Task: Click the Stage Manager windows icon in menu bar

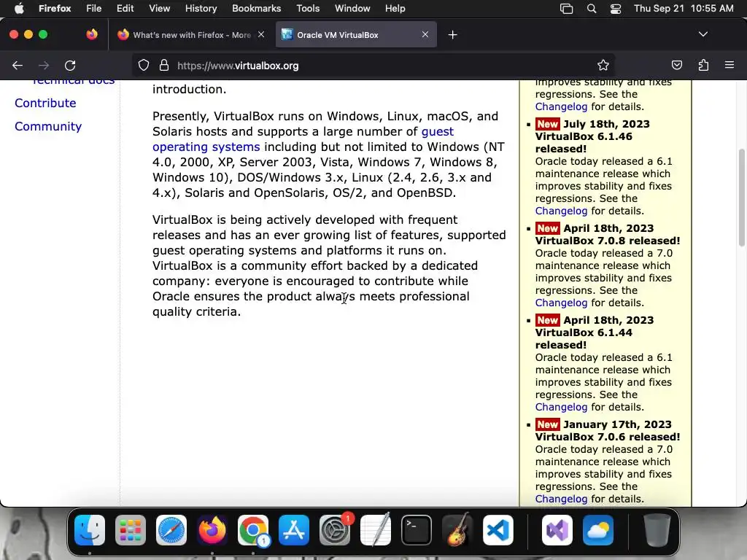Action: coord(566,9)
